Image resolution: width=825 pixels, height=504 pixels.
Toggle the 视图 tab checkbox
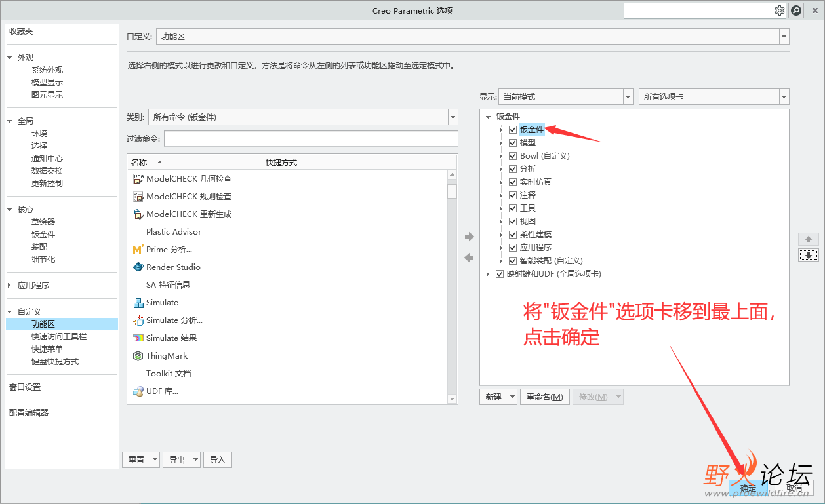click(513, 222)
